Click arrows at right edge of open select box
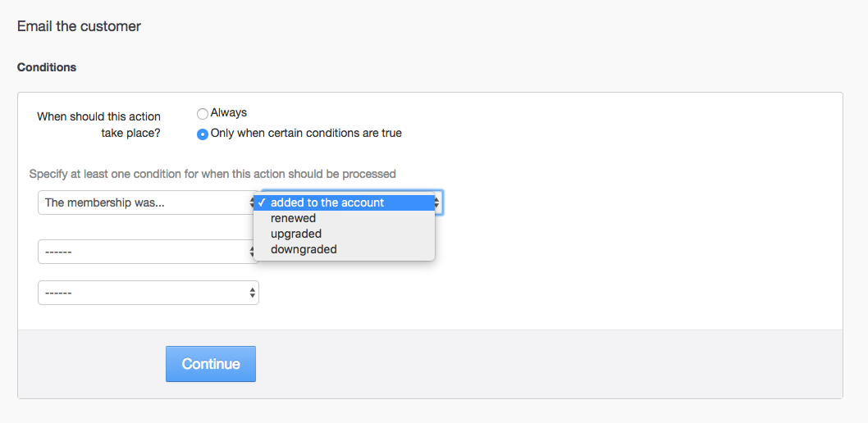Viewport: 868px width, 423px height. click(x=438, y=202)
